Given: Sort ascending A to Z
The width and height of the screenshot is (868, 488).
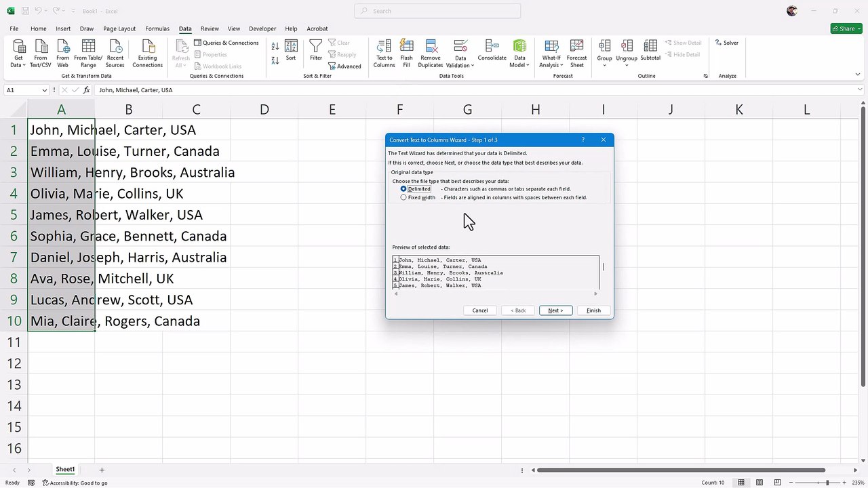Looking at the screenshot, I should (275, 46).
